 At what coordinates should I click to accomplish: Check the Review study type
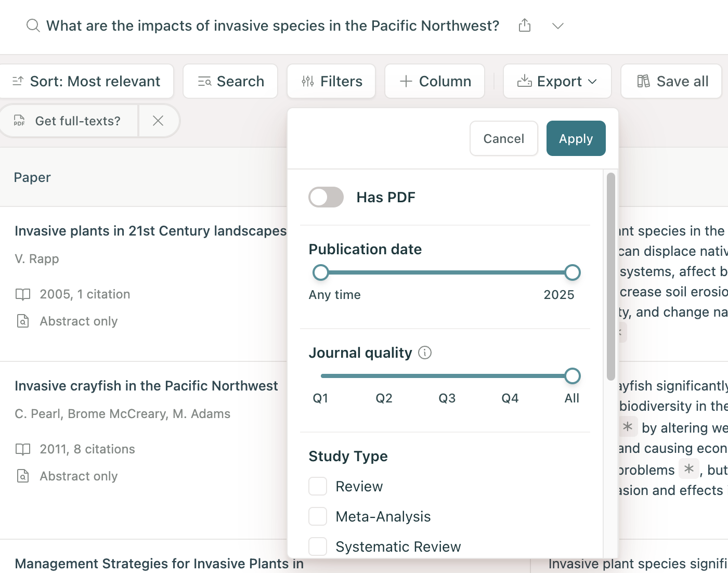coord(318,487)
